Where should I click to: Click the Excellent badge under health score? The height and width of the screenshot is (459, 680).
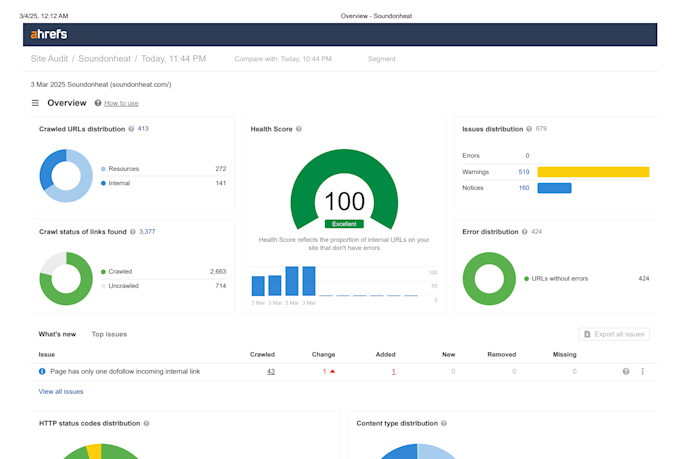[x=344, y=224]
